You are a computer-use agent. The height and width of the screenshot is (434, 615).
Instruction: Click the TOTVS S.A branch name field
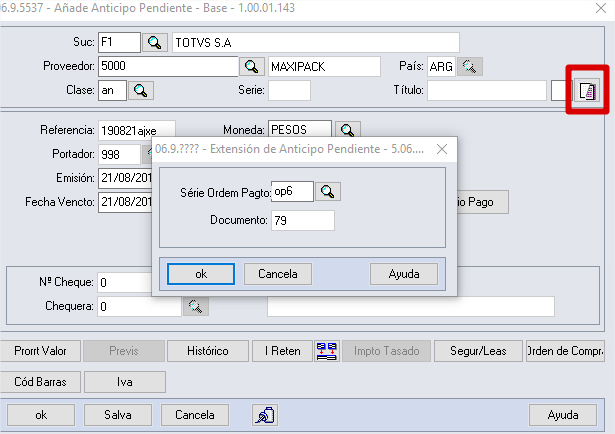pos(316,42)
